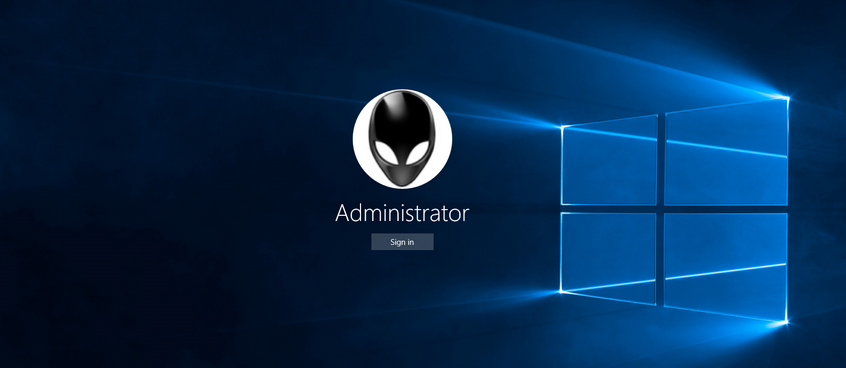Click the Sign in button
Viewport: 846px width, 368px height.
(x=402, y=242)
